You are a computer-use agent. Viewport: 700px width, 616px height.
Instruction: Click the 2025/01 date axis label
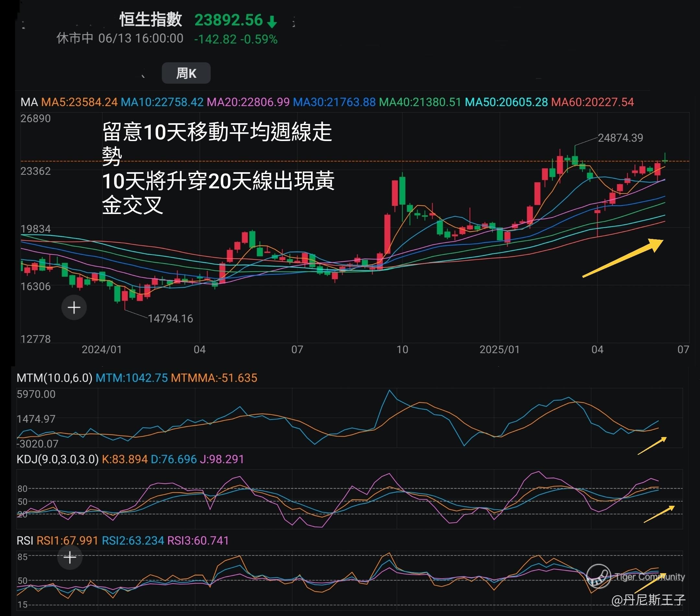(499, 349)
